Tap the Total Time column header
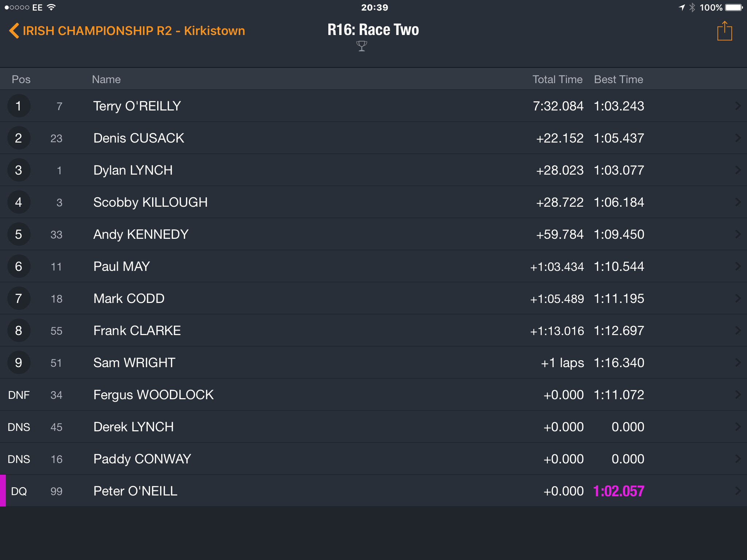 [557, 79]
